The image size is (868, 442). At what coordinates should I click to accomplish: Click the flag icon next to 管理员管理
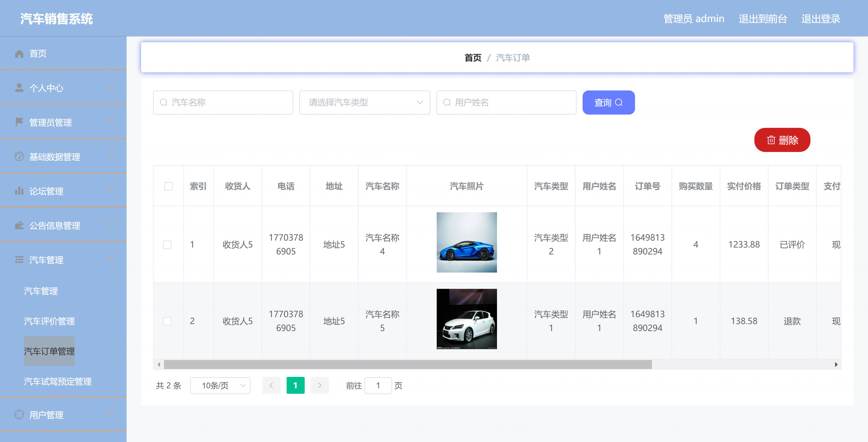pos(19,122)
